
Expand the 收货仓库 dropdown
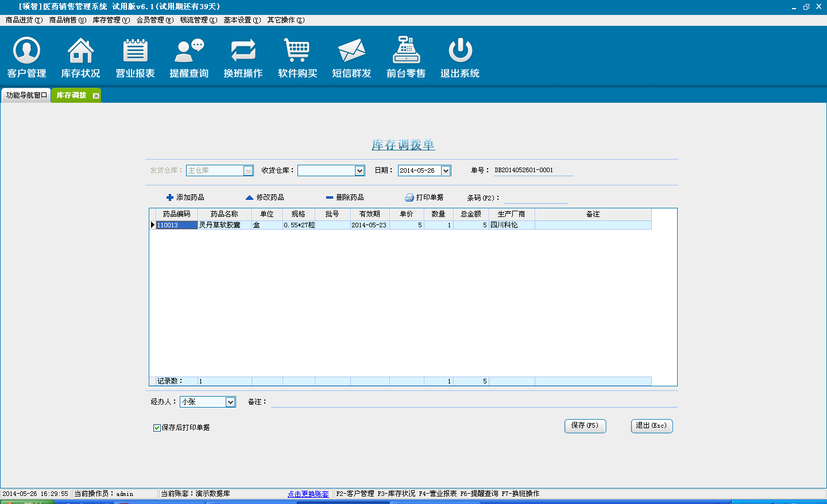[x=360, y=170]
